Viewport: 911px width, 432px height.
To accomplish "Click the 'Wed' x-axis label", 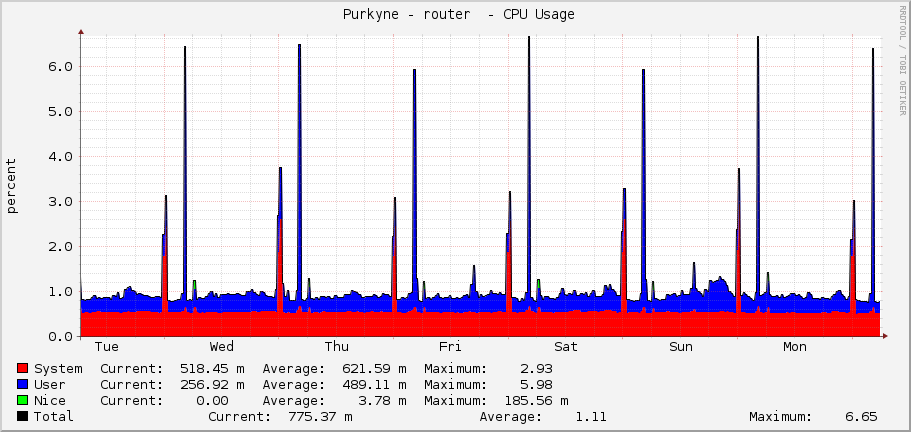I will (x=221, y=347).
